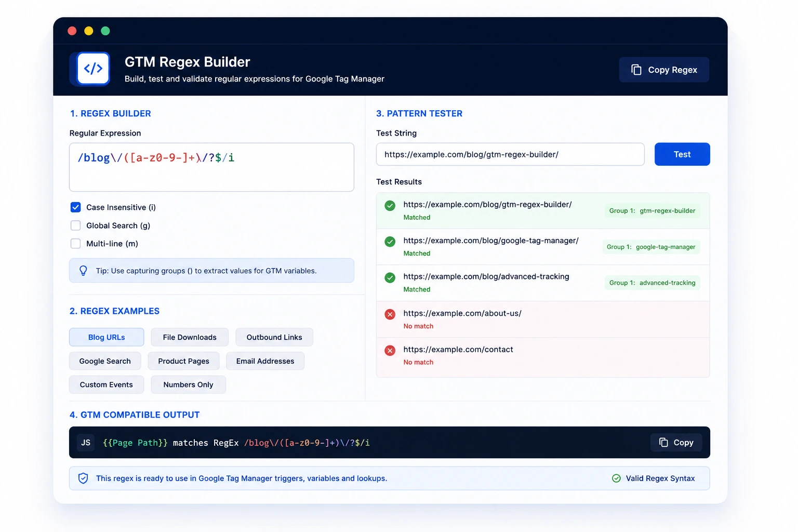Viewport: 798px width, 532px height.
Task: Click the Group 1: google-tag-manager badge
Action: point(651,247)
